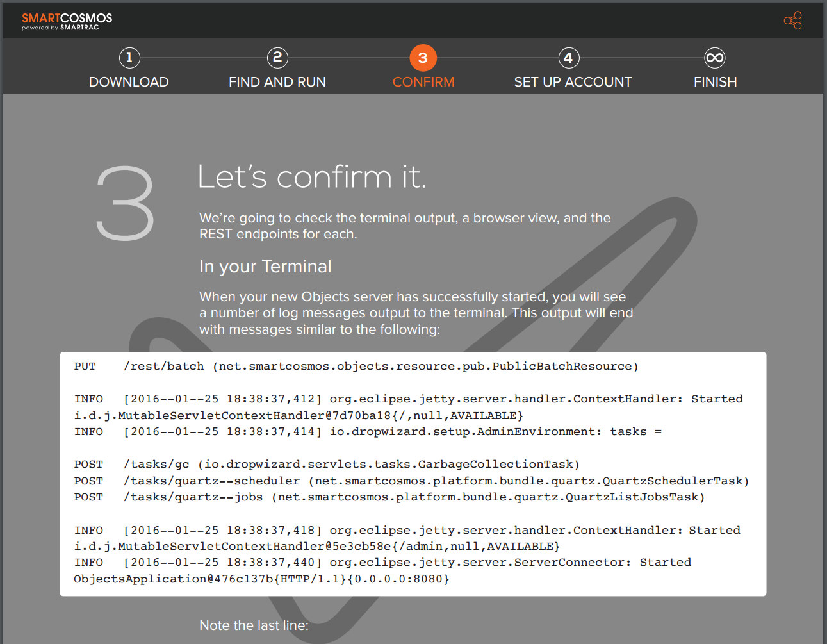Click the 18:38:37,412 ContextHandler Started line
Image resolution: width=827 pixels, height=644 pixels.
tap(408, 399)
